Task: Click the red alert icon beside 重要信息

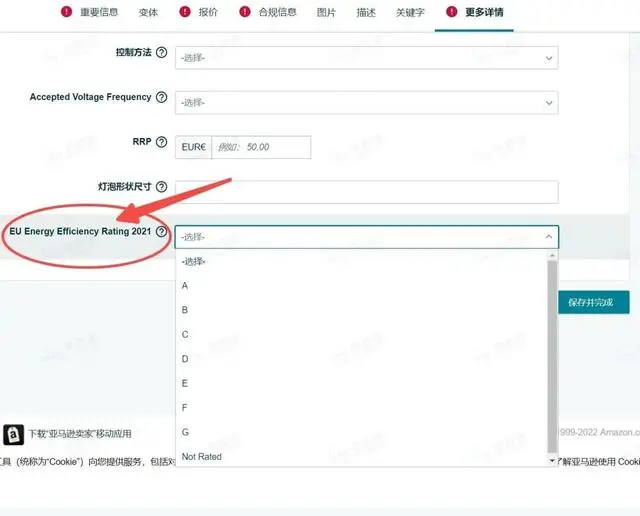Action: click(x=66, y=12)
